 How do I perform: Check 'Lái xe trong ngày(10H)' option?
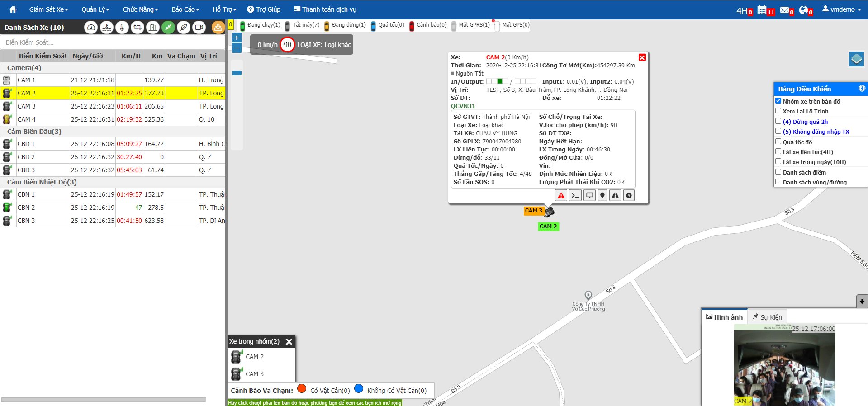pyautogui.click(x=778, y=161)
